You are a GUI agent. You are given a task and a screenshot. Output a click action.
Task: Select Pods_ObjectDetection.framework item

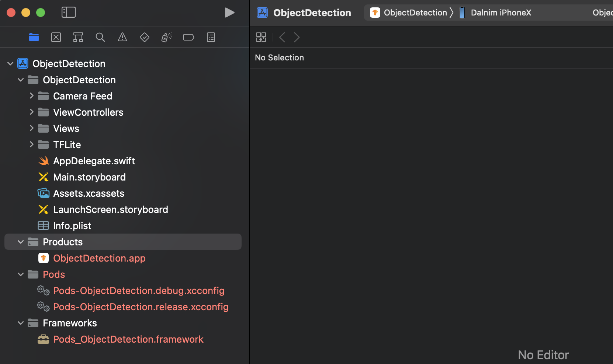tap(128, 339)
